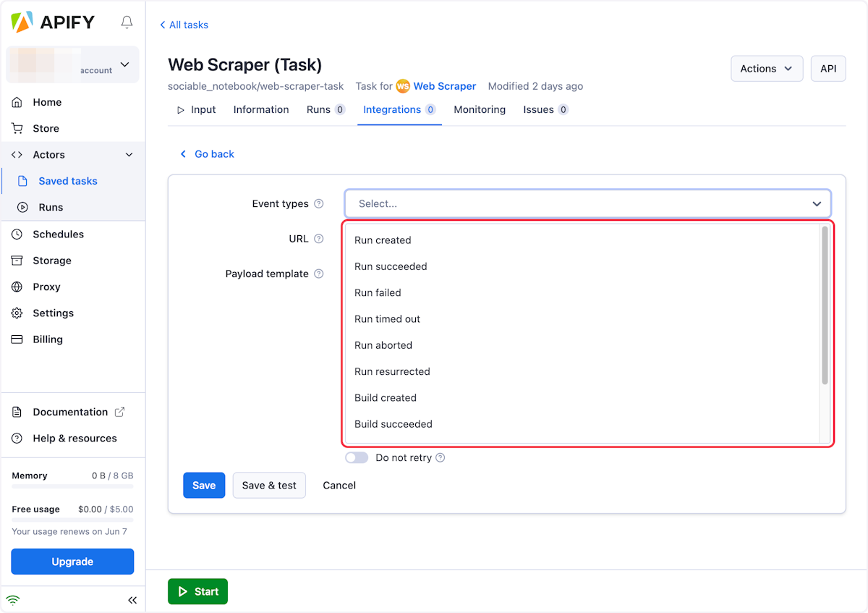Click the API button
868x613 pixels.
[828, 69]
